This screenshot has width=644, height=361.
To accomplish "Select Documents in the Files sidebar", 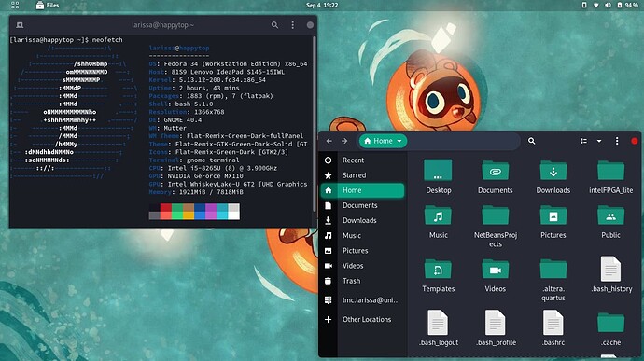I will pos(362,205).
